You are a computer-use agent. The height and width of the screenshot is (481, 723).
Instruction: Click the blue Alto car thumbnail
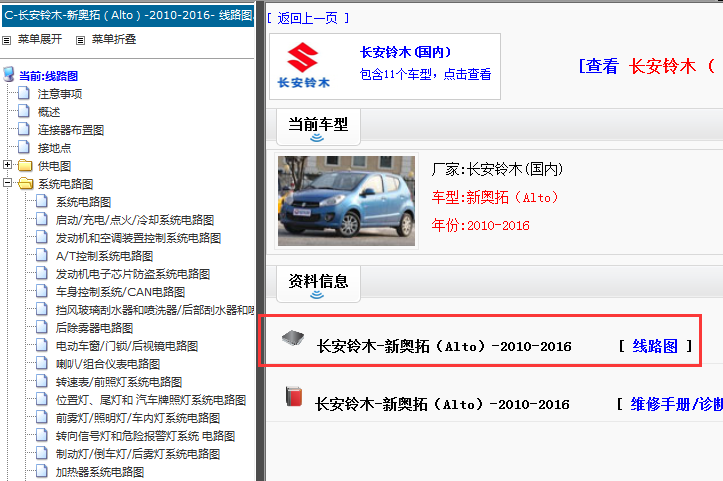point(346,201)
